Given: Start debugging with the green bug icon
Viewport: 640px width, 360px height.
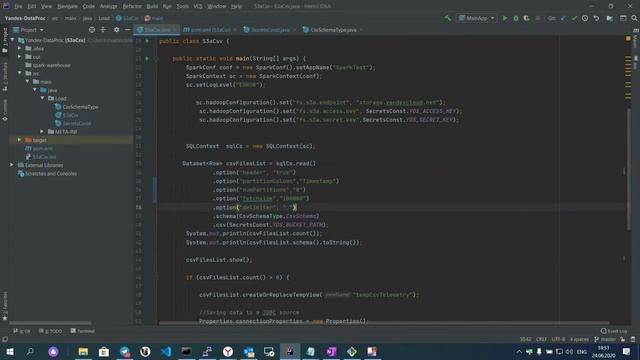Looking at the screenshot, I should point(516,18).
